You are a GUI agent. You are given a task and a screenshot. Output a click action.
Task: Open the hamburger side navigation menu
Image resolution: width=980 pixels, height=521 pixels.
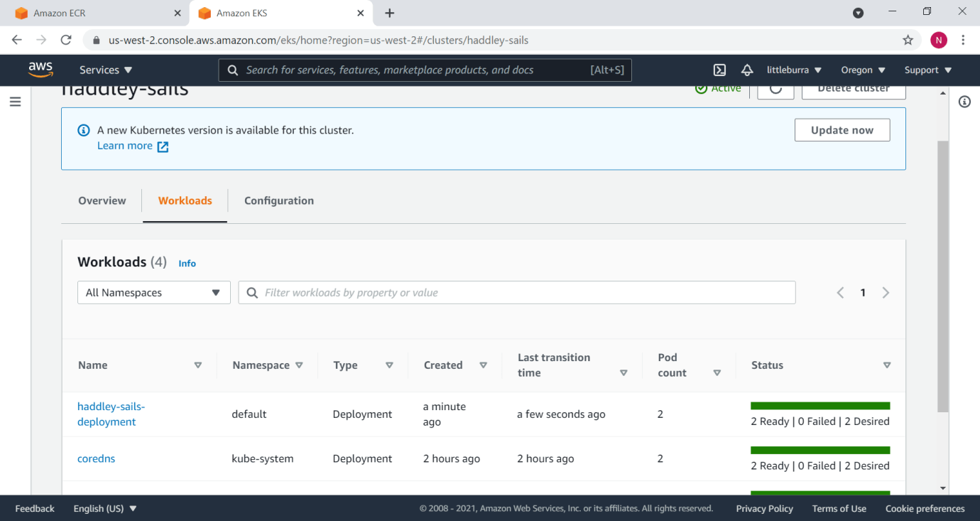[15, 102]
